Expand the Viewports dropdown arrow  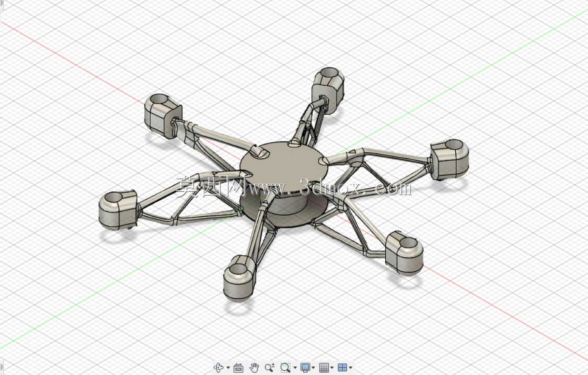point(350,368)
